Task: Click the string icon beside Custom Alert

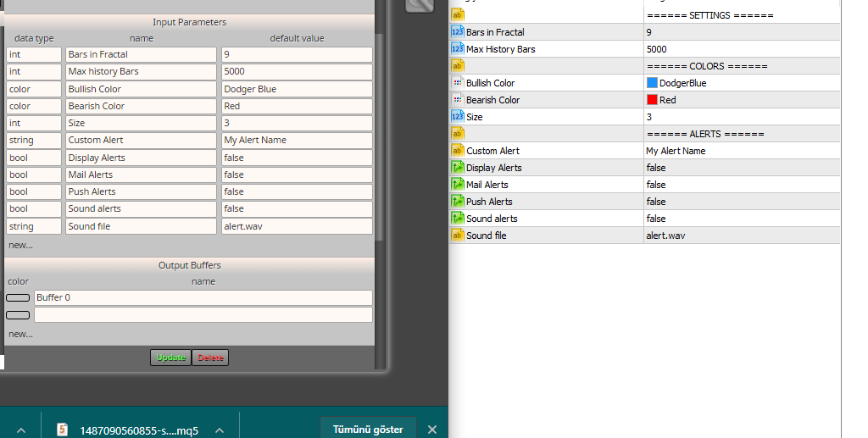Action: click(x=457, y=151)
